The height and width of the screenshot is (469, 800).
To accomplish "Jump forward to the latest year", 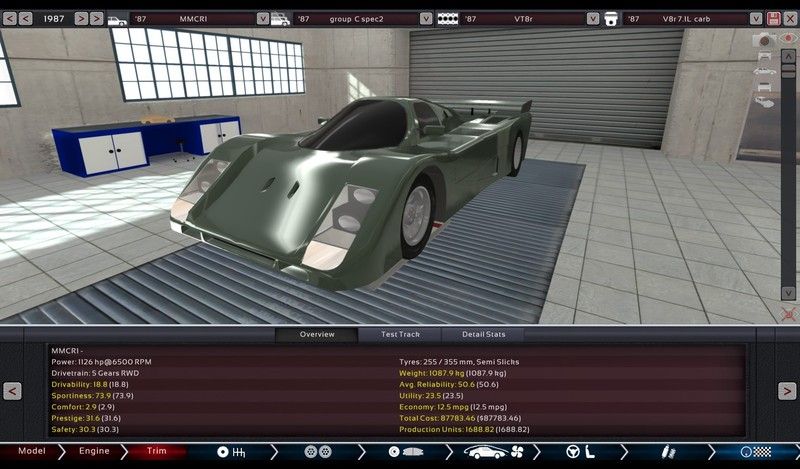I will click(x=96, y=19).
